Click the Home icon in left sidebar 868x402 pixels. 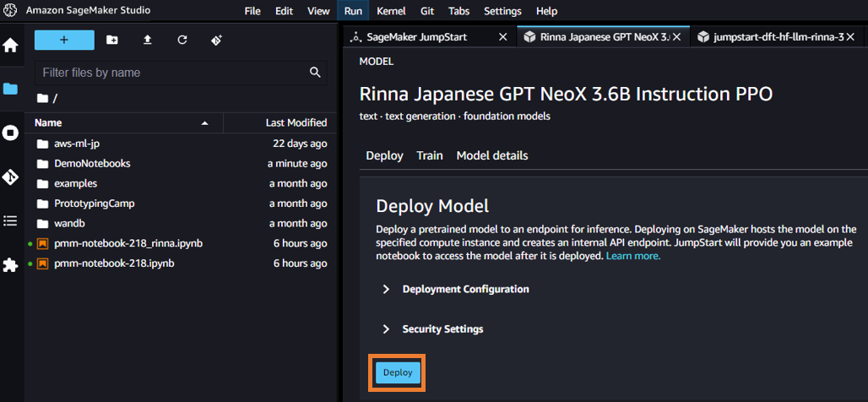pos(11,45)
